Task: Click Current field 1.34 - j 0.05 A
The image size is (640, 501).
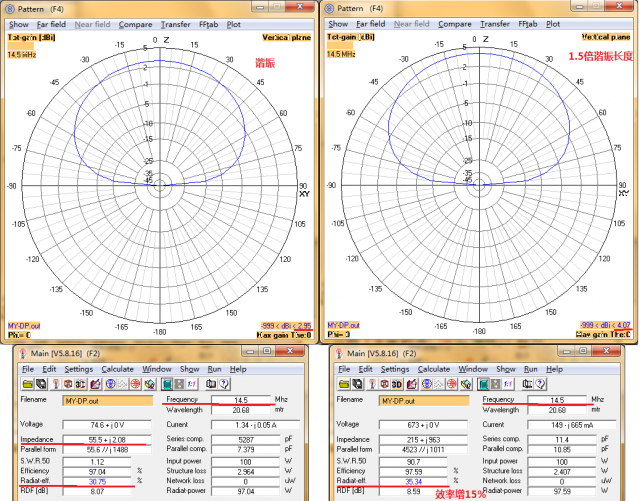Action: (256, 425)
